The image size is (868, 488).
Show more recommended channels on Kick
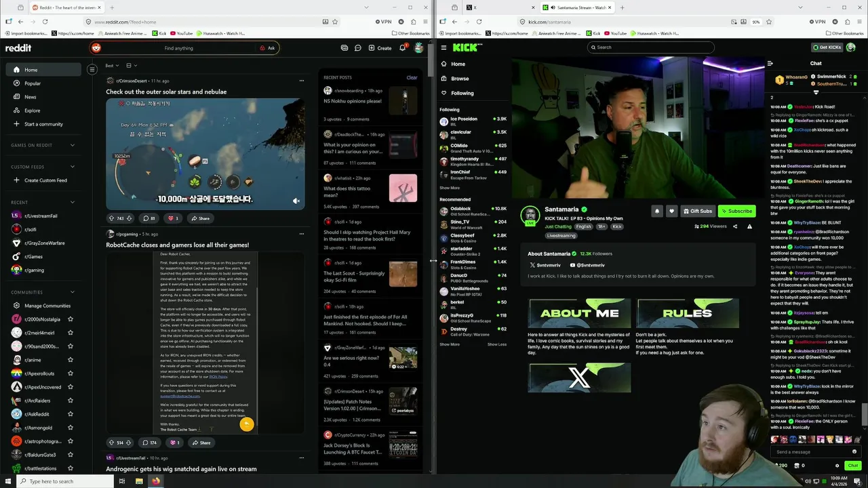tap(450, 344)
